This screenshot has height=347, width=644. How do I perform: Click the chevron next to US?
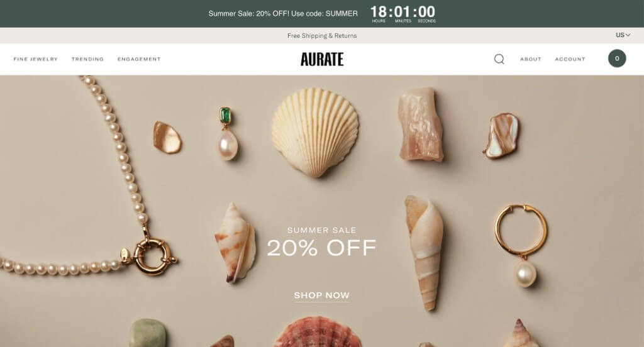pos(628,35)
